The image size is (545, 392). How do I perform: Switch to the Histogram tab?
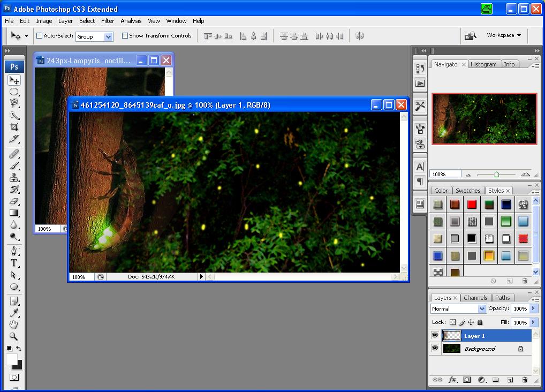(483, 64)
